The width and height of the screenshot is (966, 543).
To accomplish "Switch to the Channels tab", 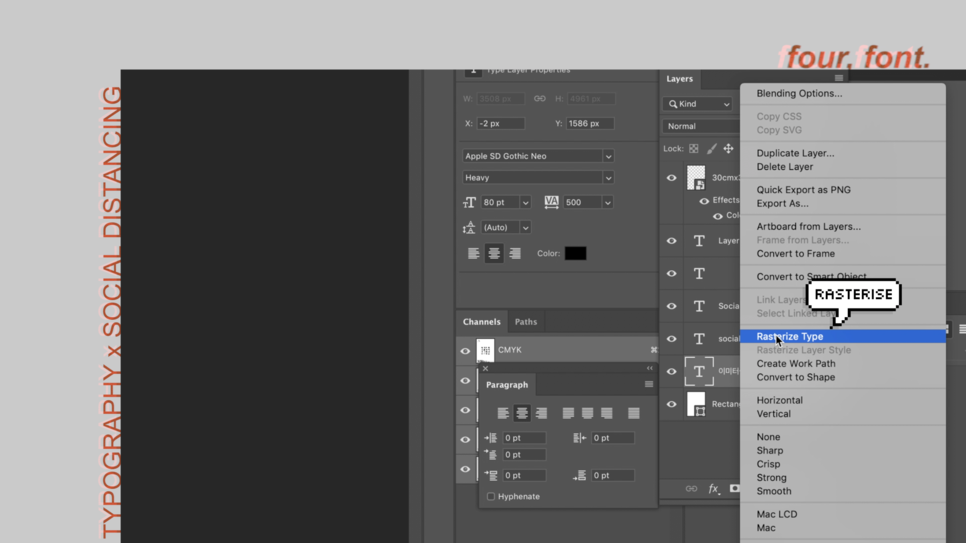I will 482,322.
